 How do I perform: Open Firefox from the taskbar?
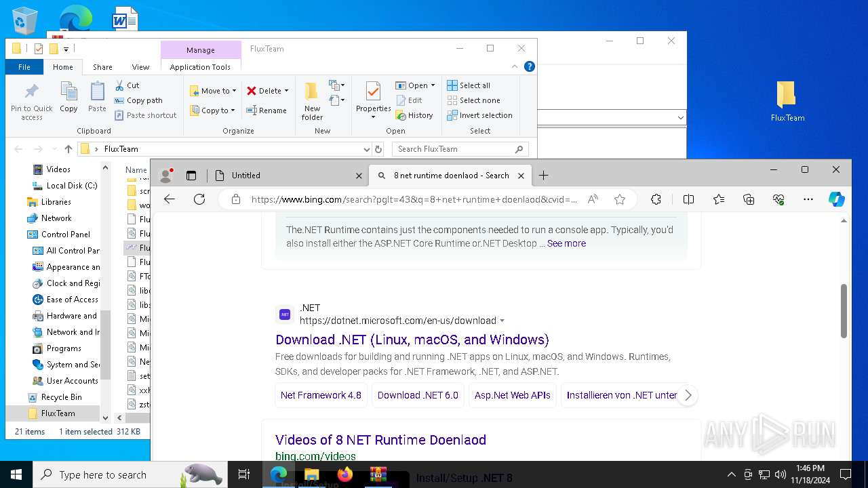(x=345, y=474)
